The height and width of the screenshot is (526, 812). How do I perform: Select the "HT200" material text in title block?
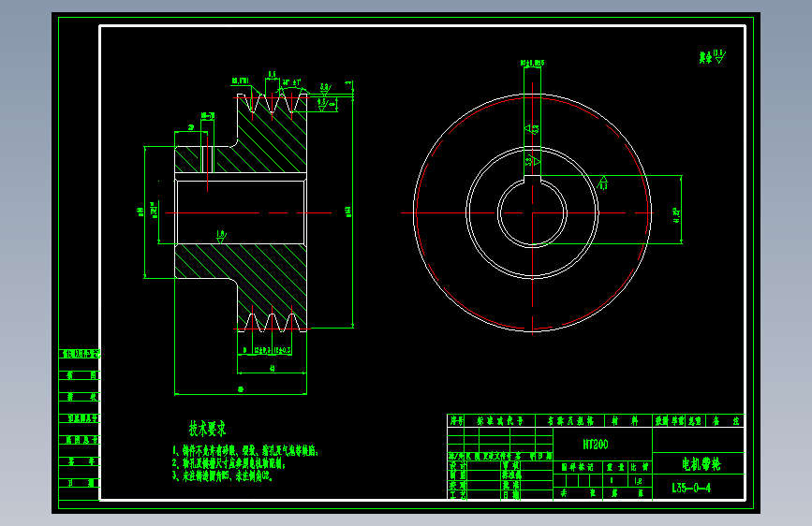tap(595, 445)
